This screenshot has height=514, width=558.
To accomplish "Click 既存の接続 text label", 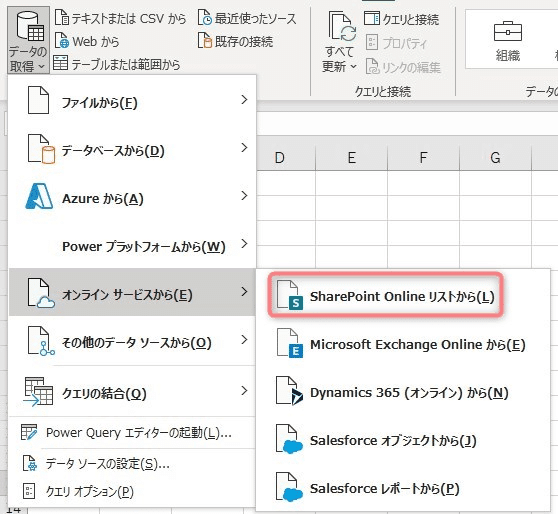I will click(x=244, y=42).
